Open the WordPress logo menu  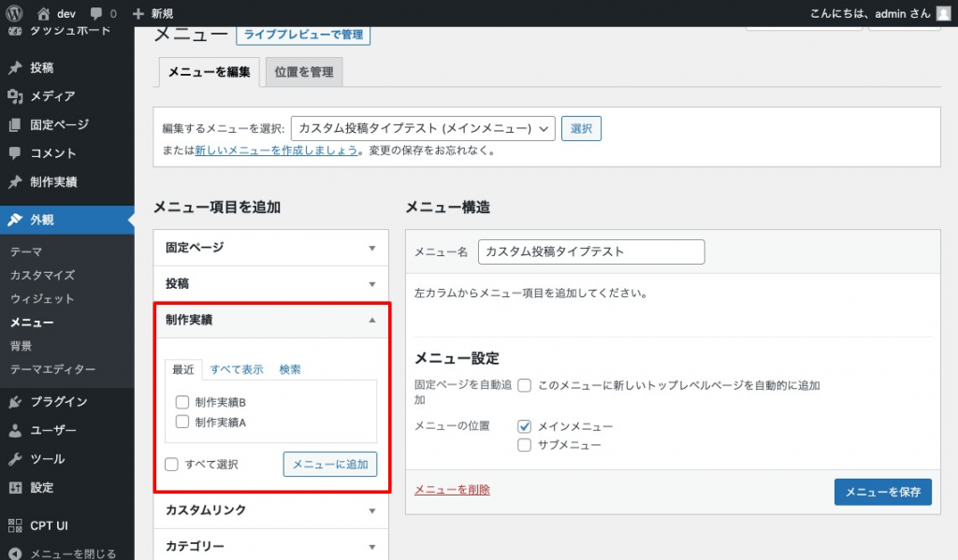click(x=14, y=13)
